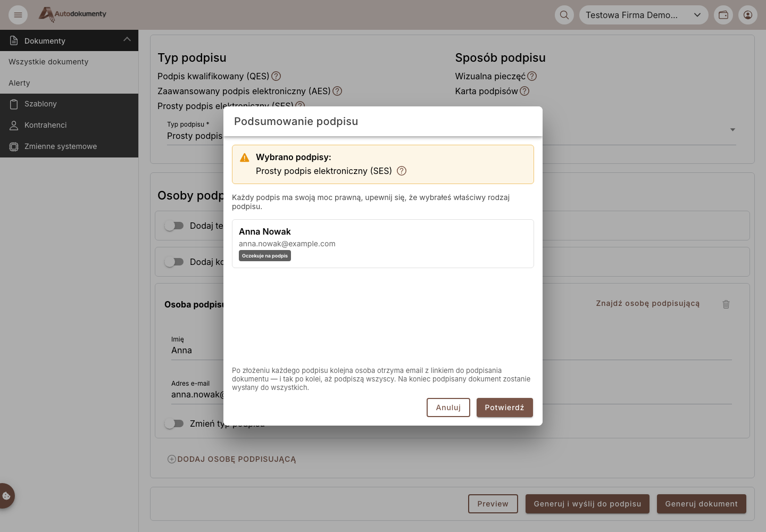
Task: Click plus icon of Dodaj osobę podpisującą
Action: pyautogui.click(x=172, y=459)
